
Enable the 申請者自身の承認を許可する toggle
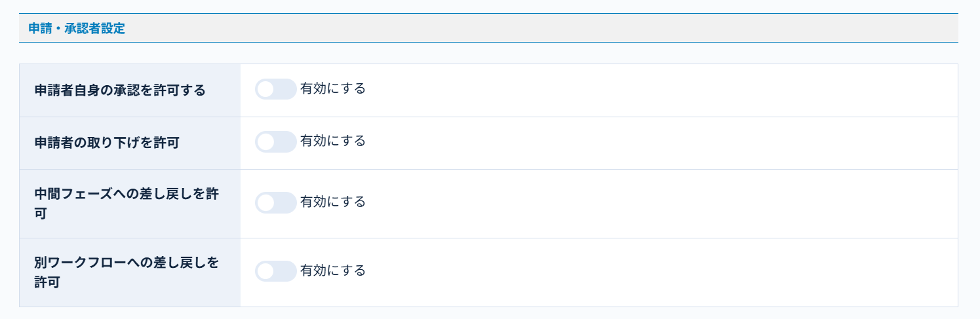(275, 89)
